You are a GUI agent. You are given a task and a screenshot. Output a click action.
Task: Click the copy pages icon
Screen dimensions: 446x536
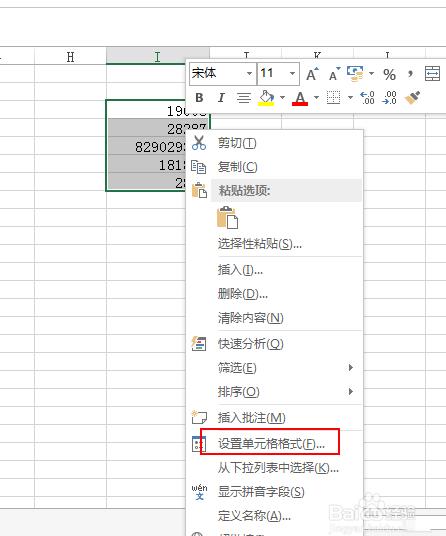coord(199,167)
